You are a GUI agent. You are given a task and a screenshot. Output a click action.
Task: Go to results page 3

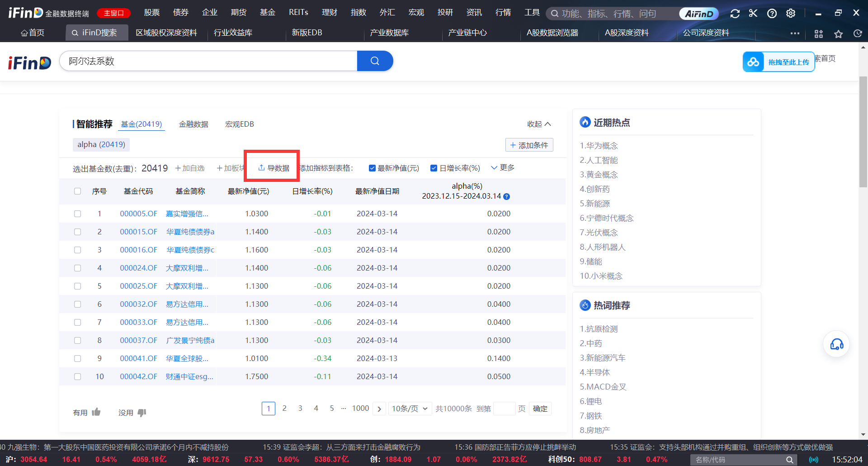pyautogui.click(x=300, y=409)
